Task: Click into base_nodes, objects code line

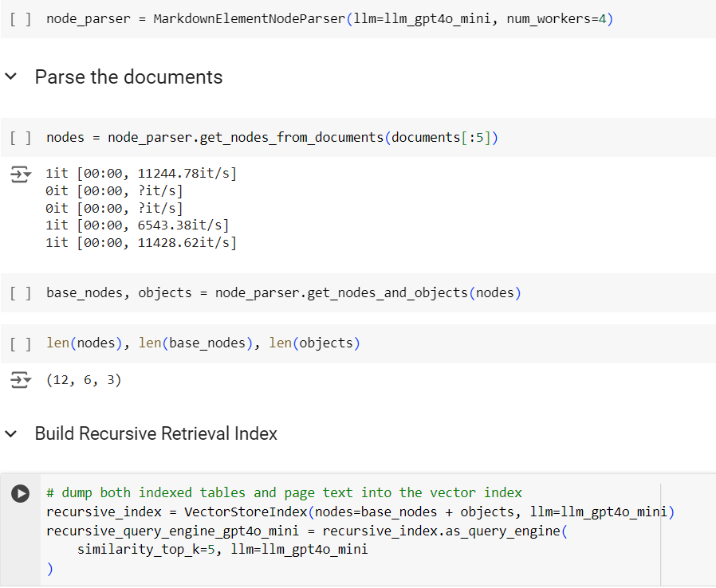Action: click(284, 293)
